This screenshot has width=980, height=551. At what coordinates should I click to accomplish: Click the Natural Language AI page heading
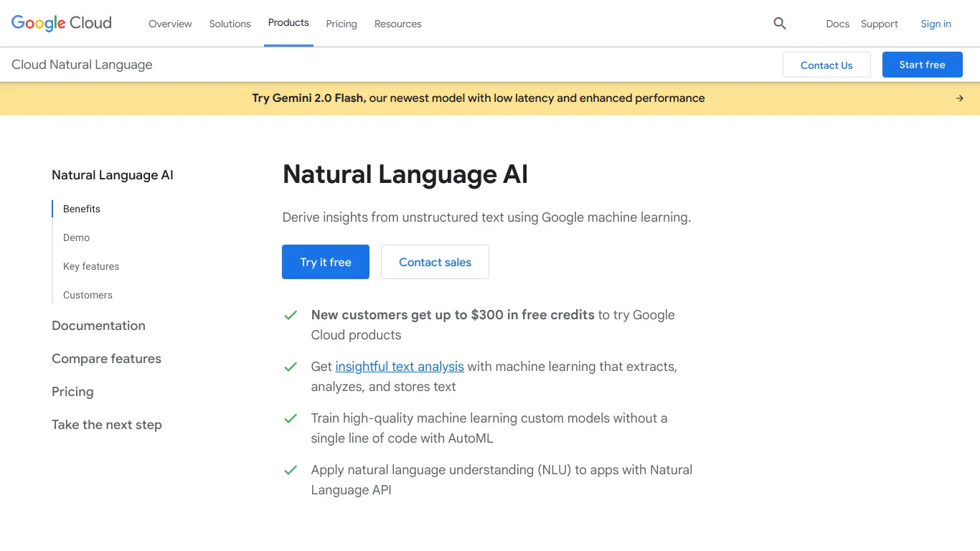(x=405, y=174)
